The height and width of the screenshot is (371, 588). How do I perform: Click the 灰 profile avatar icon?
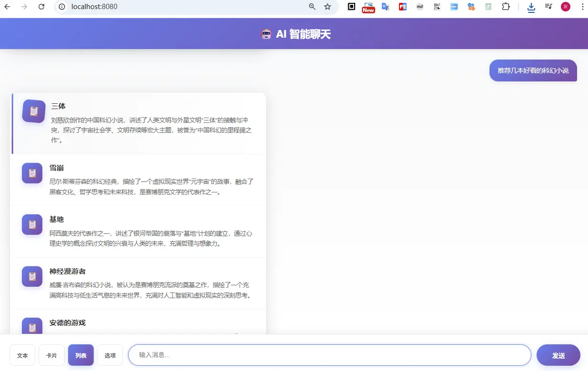coord(565,7)
